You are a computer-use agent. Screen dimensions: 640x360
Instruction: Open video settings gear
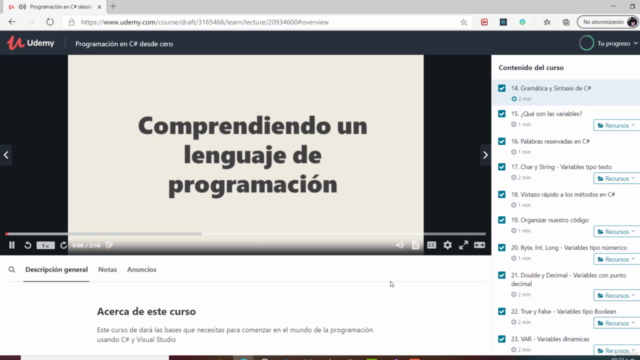click(x=447, y=245)
